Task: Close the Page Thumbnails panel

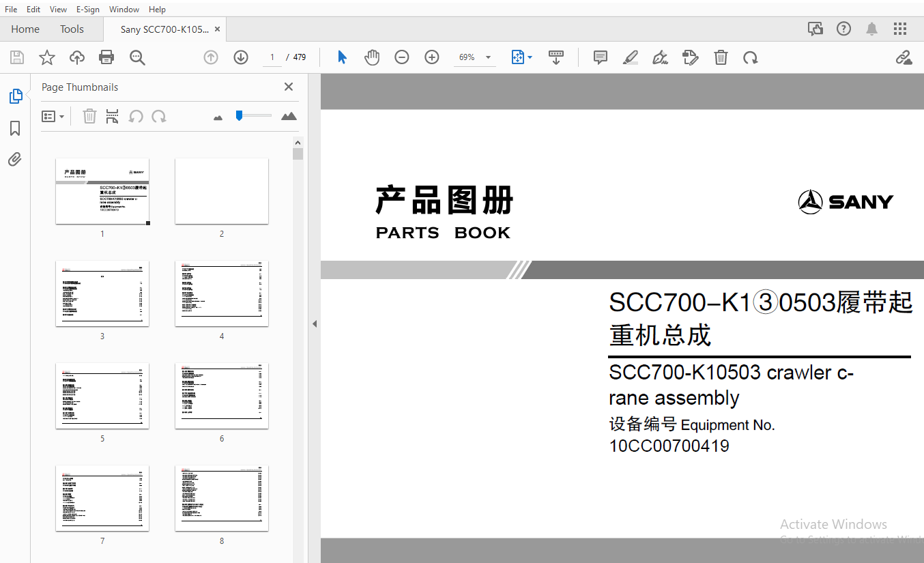Action: tap(289, 87)
